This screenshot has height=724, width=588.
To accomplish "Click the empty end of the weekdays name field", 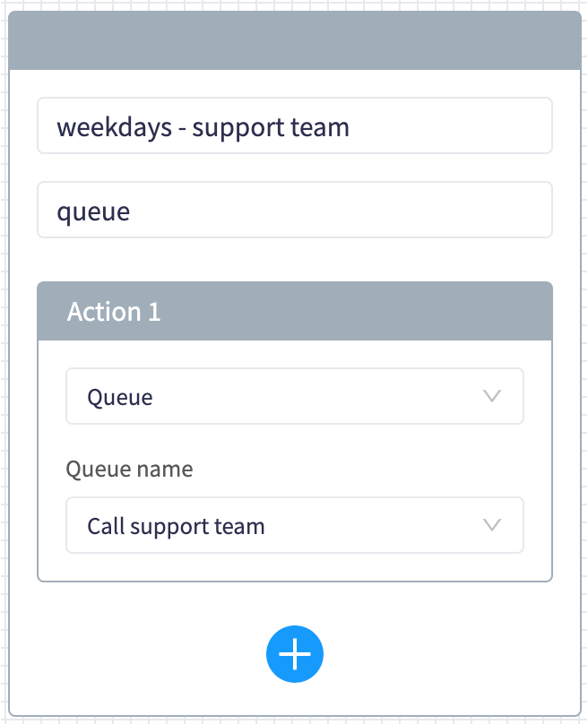I will tap(448, 125).
